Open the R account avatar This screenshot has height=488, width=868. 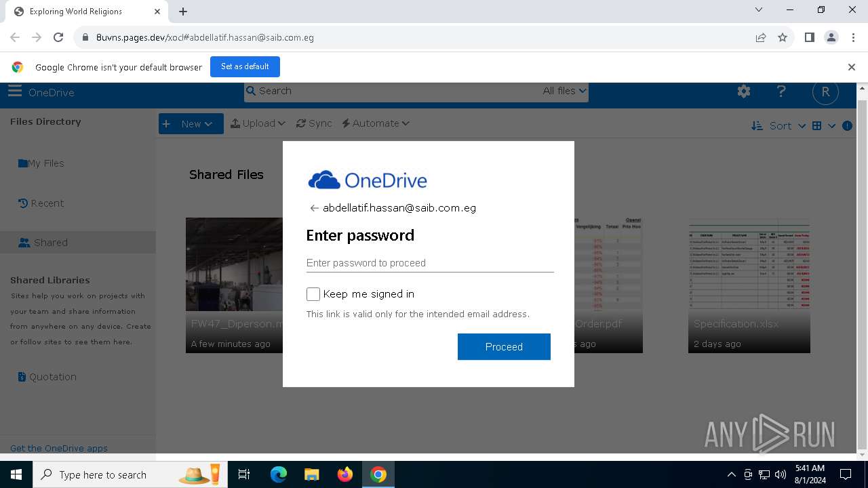825,92
